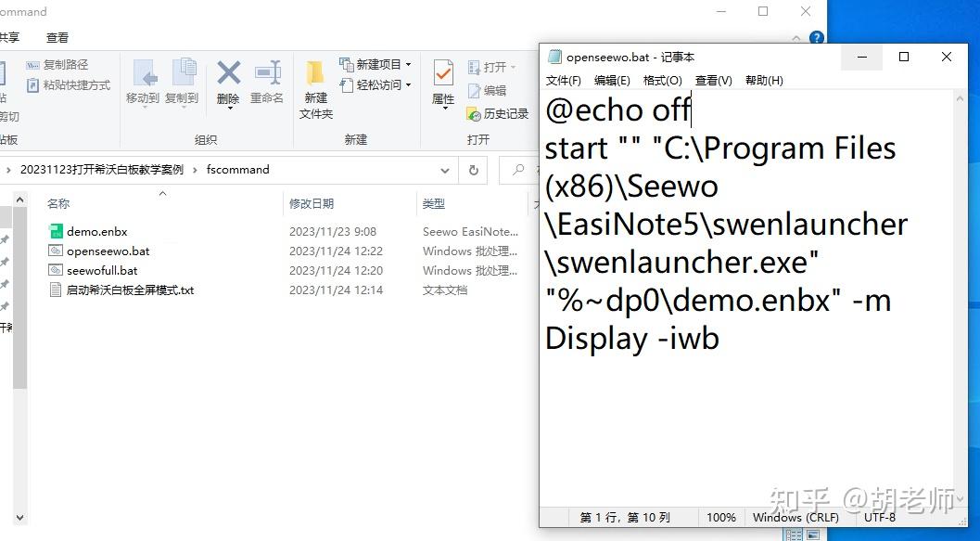Open History (历史记录) in ribbon
This screenshot has height=541, width=980.
point(498,114)
